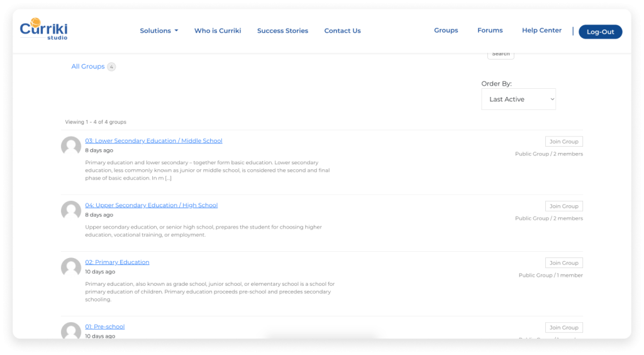Click '8 days ago' under Upper Secondary Education
The width and height of the screenshot is (644, 355).
point(99,215)
